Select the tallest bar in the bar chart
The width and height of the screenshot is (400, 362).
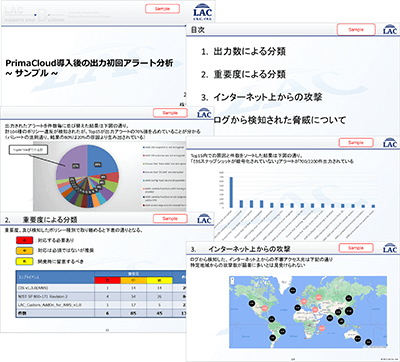pyautogui.click(x=231, y=192)
